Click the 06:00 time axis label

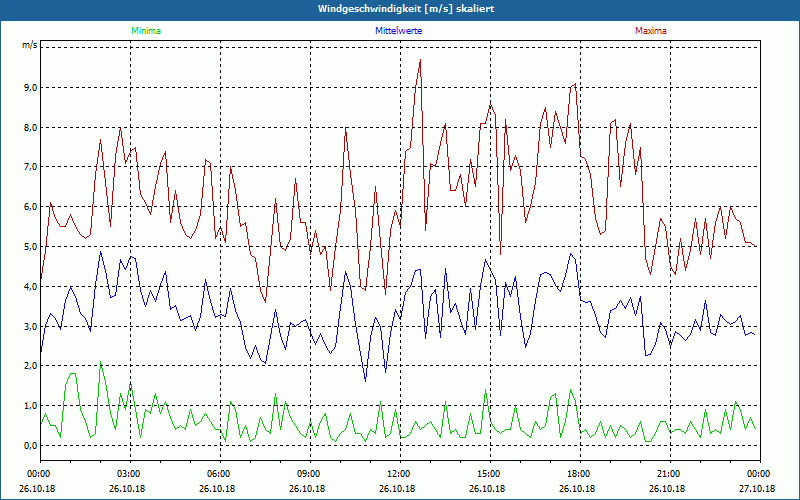217,474
